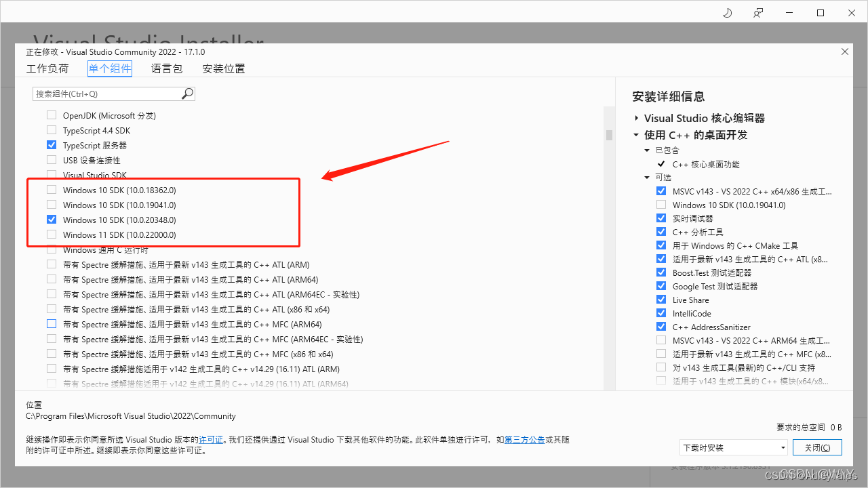The image size is (868, 488).
Task: Check TypeScript 4.4 SDK checkbox
Action: (52, 130)
